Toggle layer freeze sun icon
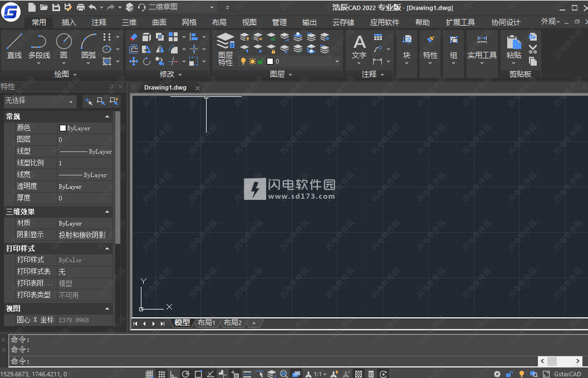588x378 pixels. pos(252,61)
